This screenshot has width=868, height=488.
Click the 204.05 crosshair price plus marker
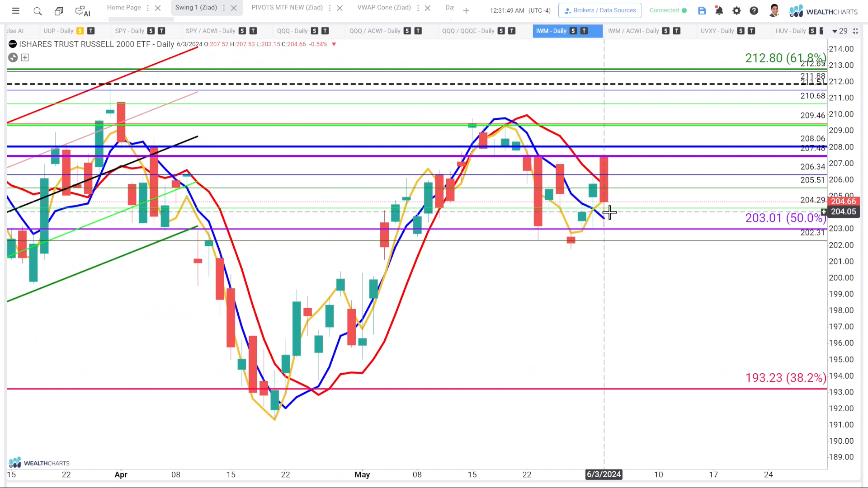(x=824, y=211)
